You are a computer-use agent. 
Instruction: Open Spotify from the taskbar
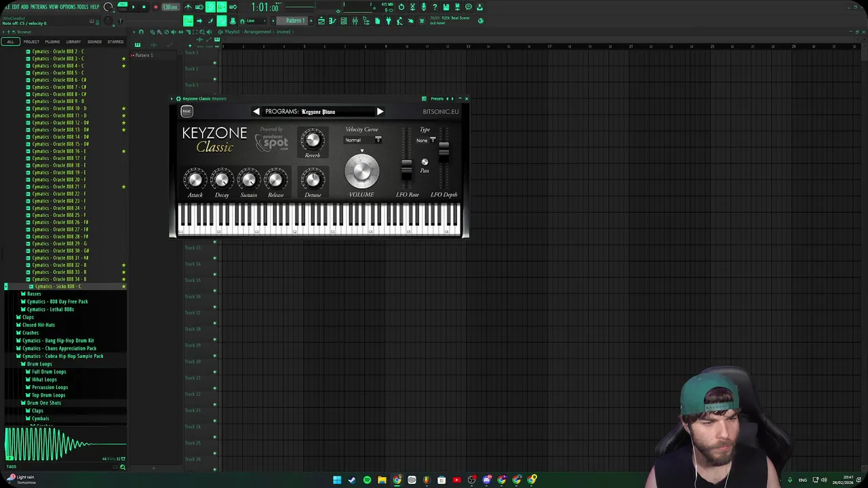point(367,480)
